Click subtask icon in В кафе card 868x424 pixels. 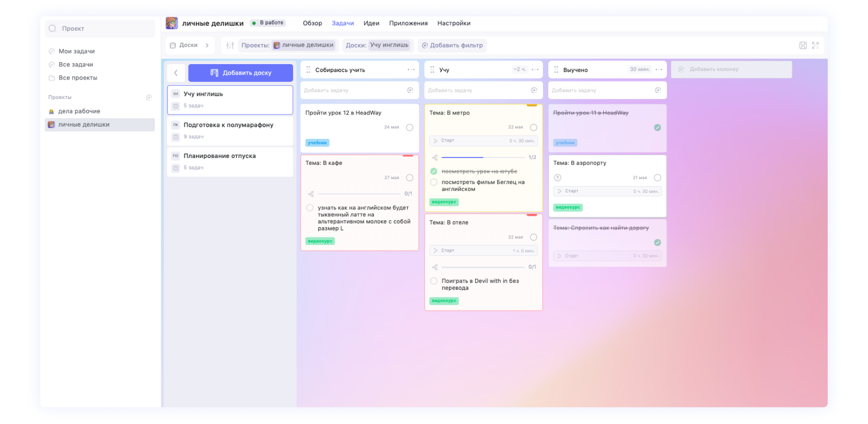pyautogui.click(x=311, y=194)
